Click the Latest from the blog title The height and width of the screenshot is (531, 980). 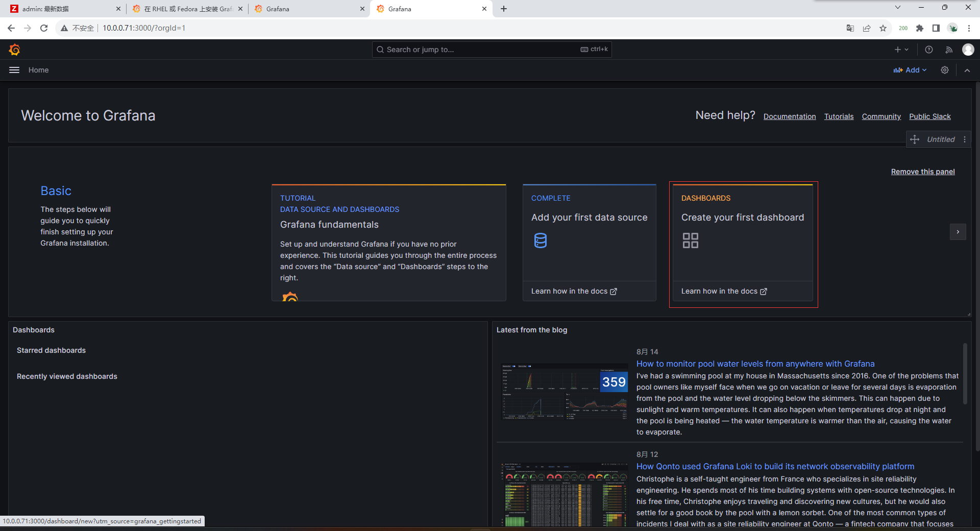point(532,330)
